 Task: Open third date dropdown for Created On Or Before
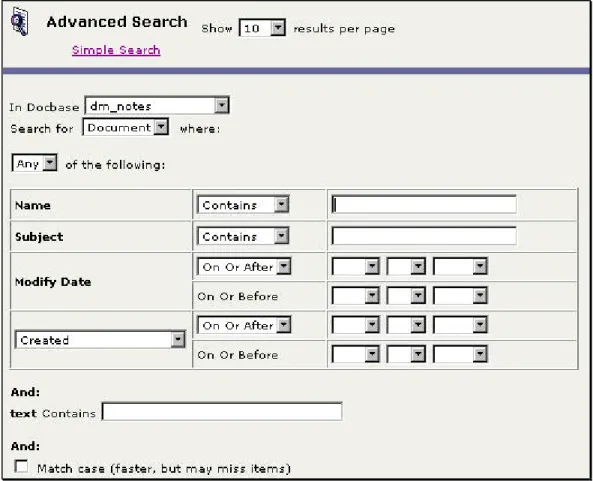[460, 354]
